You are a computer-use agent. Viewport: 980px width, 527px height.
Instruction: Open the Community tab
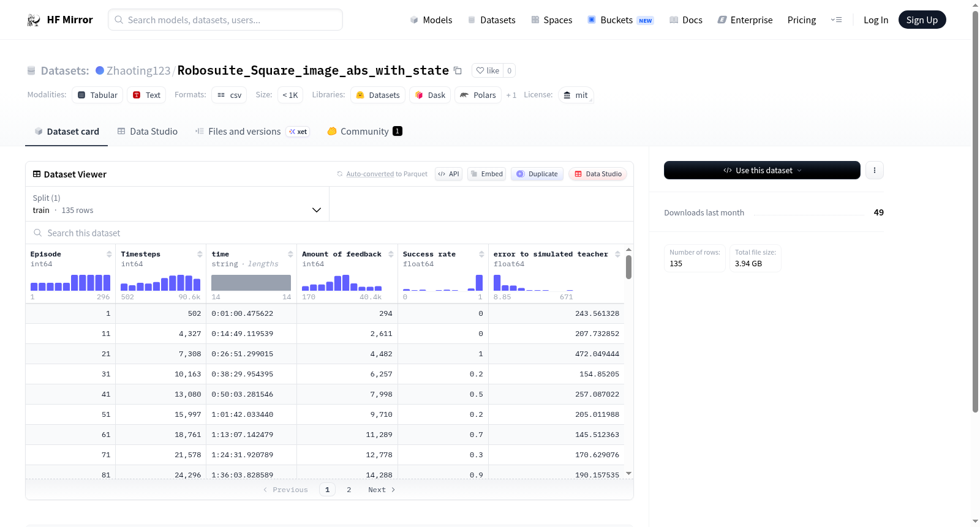364,132
